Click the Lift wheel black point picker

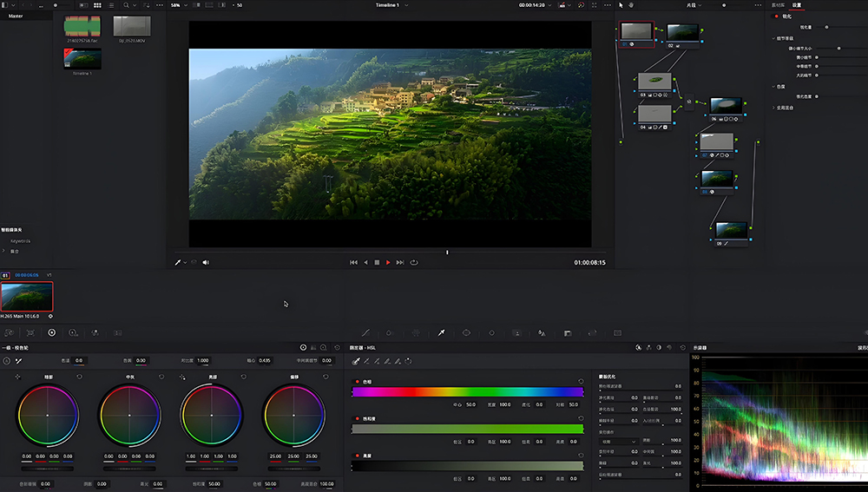(17, 377)
